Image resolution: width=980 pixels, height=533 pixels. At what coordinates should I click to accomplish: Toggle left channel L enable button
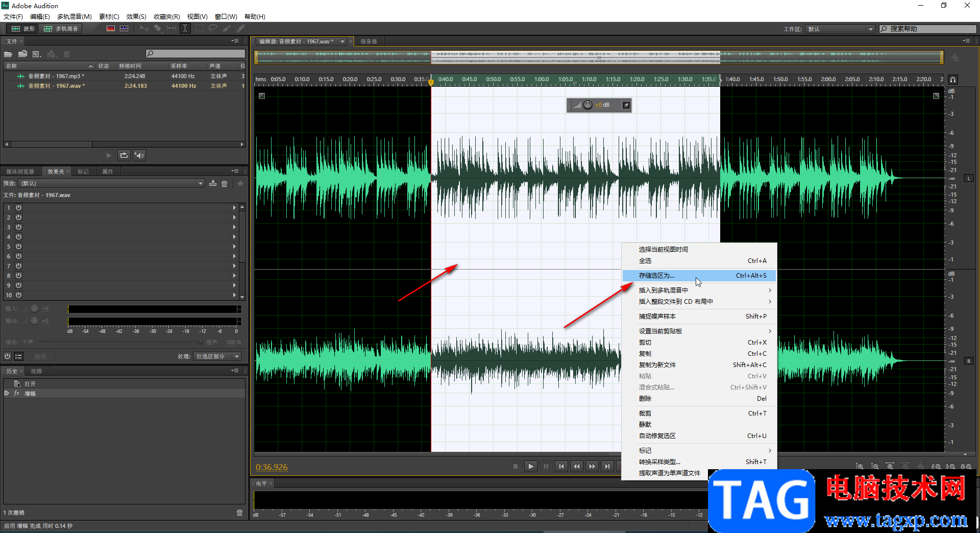[x=969, y=178]
